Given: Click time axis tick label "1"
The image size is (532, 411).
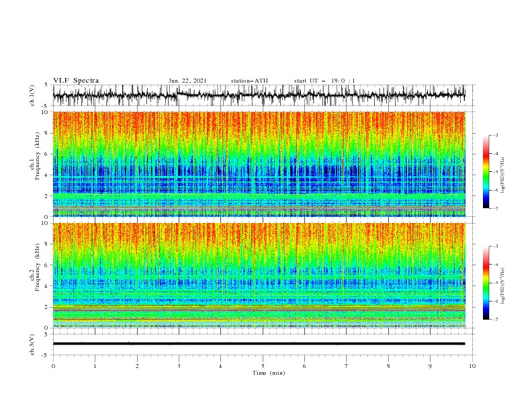Looking at the screenshot, I should pyautogui.click(x=95, y=366).
